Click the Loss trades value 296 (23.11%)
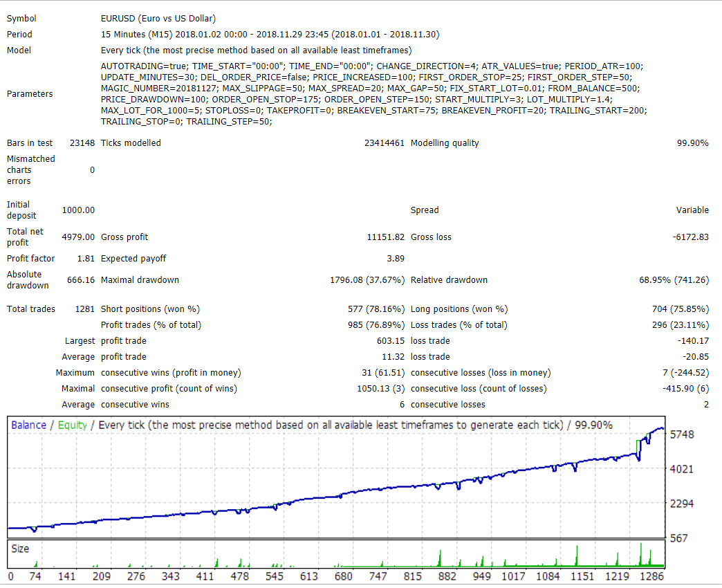The image size is (722, 588). pos(681,325)
